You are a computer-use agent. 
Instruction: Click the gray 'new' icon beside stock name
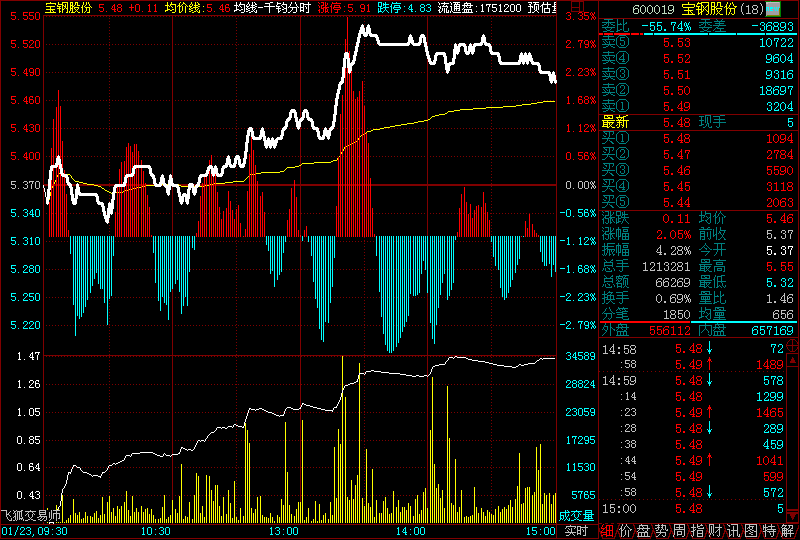click(773, 9)
